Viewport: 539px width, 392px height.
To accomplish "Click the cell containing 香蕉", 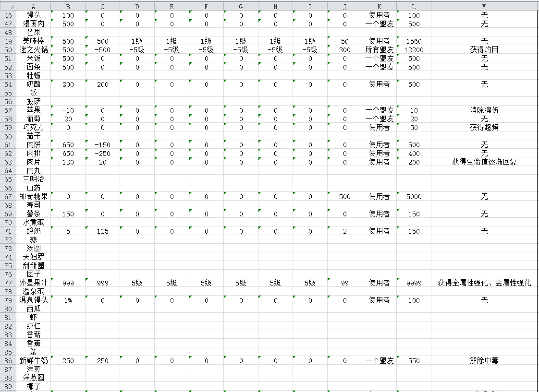I will (33, 343).
